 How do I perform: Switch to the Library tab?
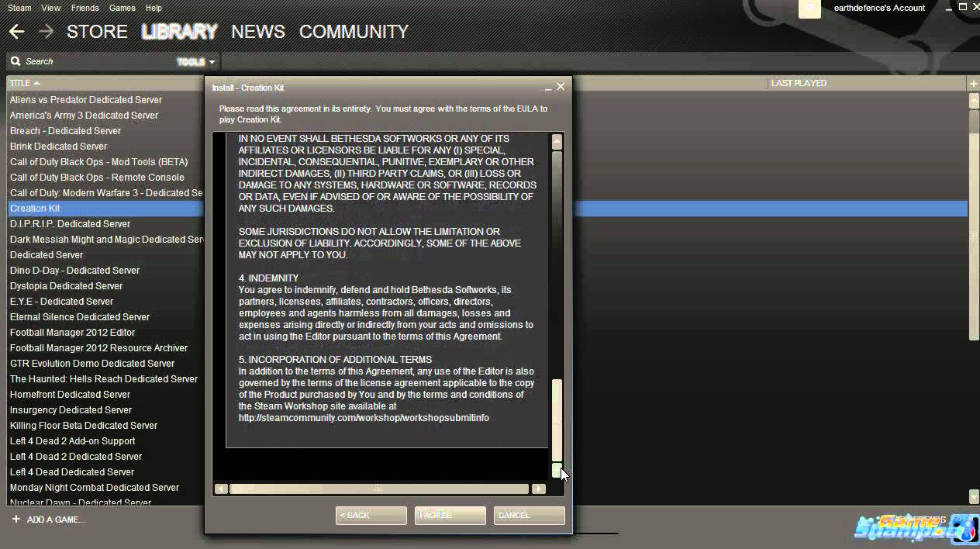tap(179, 32)
